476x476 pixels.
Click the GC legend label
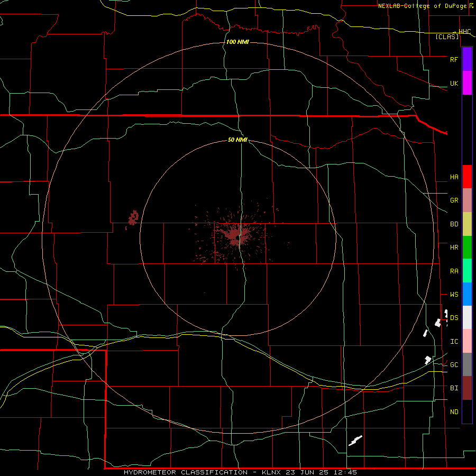click(x=454, y=364)
